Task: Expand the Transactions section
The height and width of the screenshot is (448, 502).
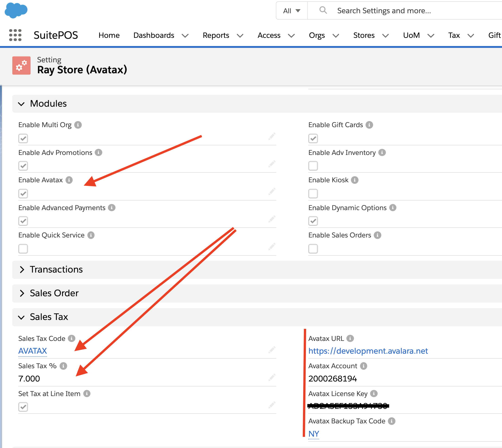Action: pyautogui.click(x=22, y=270)
